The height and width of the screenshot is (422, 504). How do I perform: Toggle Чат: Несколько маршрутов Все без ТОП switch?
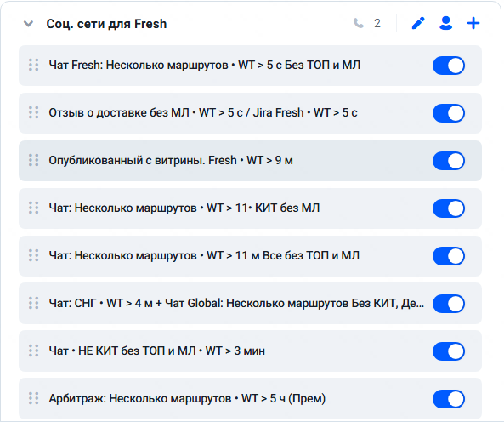(x=449, y=256)
